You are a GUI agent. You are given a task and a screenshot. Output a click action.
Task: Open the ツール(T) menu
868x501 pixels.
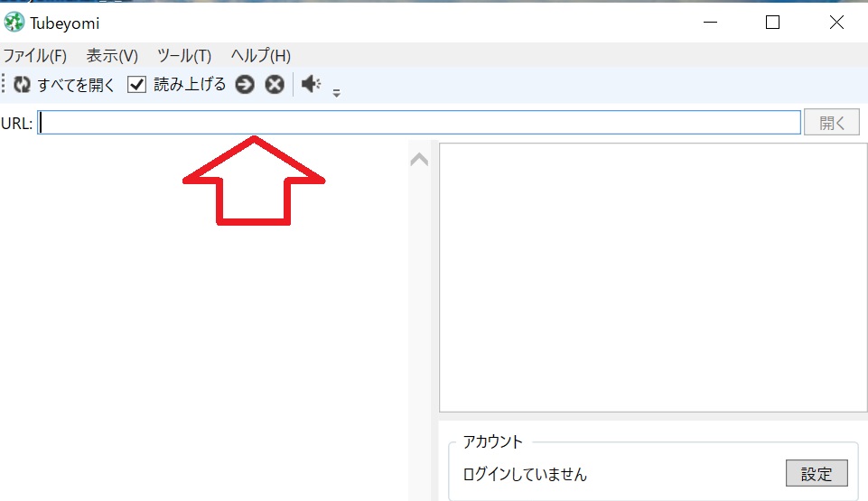tap(184, 56)
